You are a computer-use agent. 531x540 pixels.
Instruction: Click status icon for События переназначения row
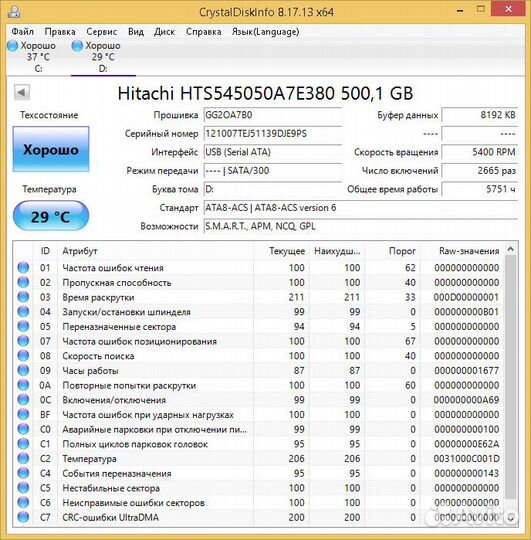tap(23, 473)
